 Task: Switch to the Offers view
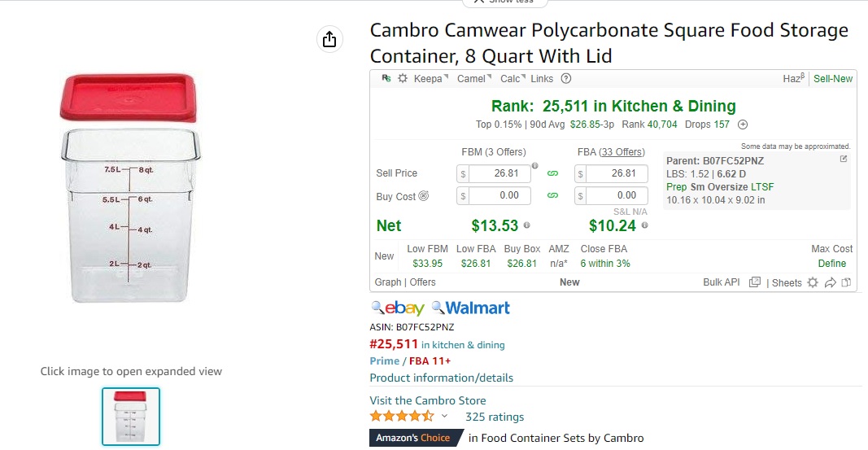pos(422,282)
